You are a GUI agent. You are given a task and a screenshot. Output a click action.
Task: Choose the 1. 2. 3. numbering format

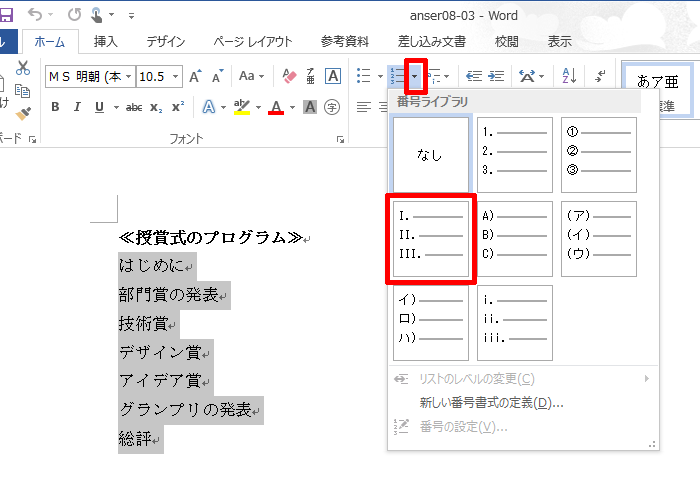click(515, 155)
